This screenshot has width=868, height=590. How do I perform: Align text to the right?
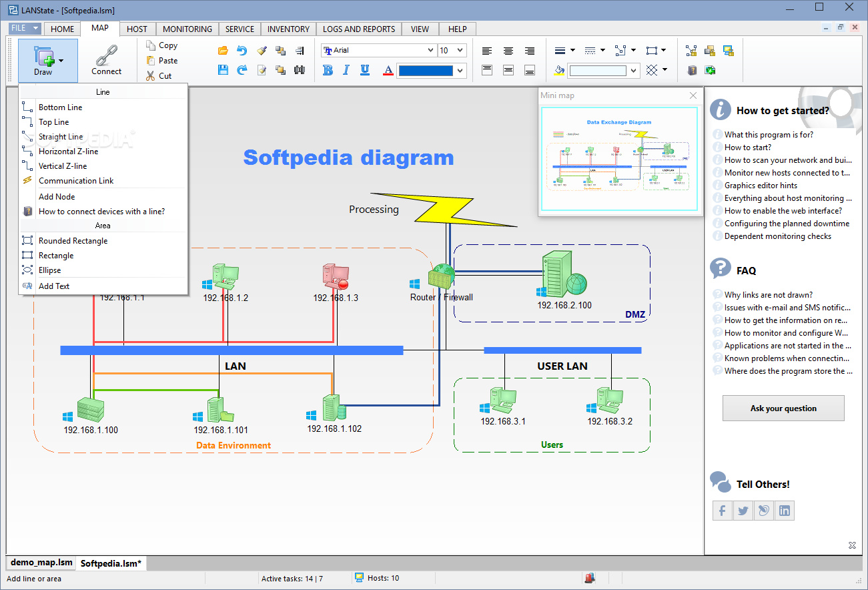pyautogui.click(x=530, y=51)
